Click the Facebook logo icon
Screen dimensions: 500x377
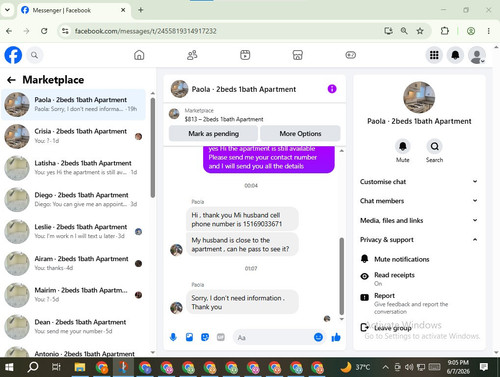pos(13,55)
